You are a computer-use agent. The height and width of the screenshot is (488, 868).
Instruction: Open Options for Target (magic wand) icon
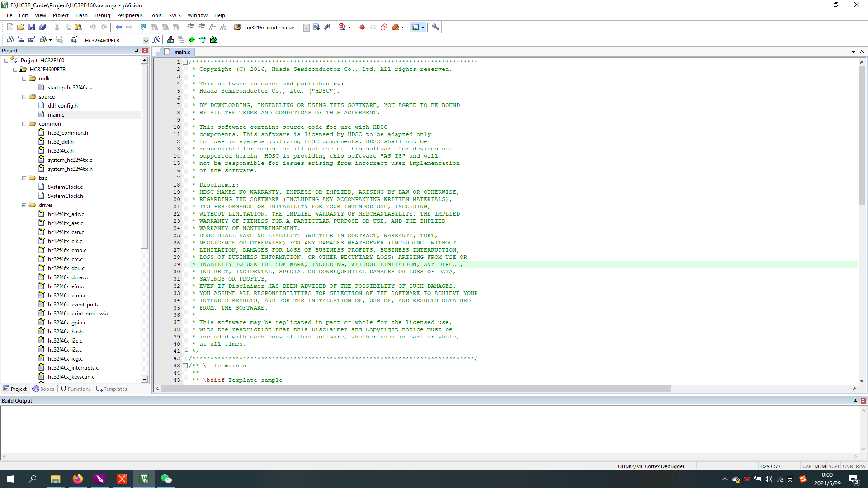156,40
